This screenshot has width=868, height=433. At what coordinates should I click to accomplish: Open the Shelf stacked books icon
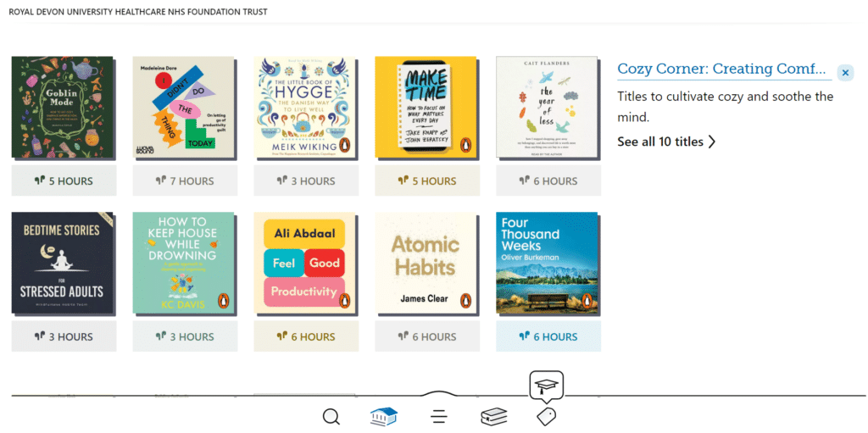point(493,417)
